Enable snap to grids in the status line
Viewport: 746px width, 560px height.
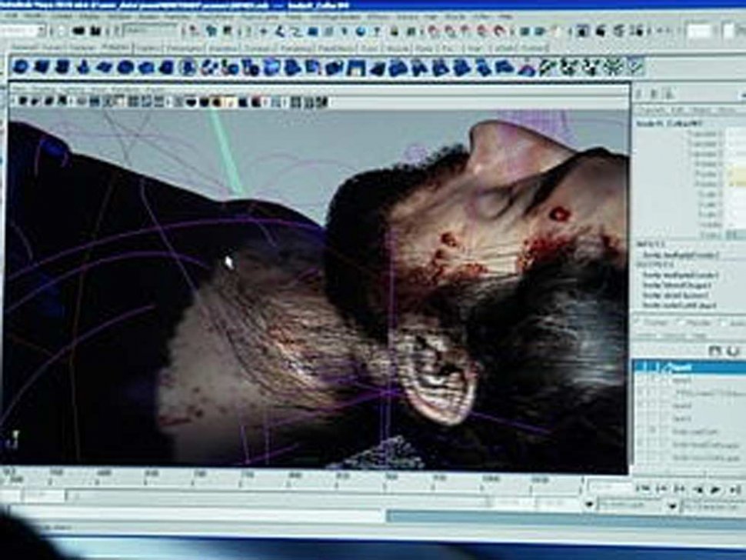point(433,32)
